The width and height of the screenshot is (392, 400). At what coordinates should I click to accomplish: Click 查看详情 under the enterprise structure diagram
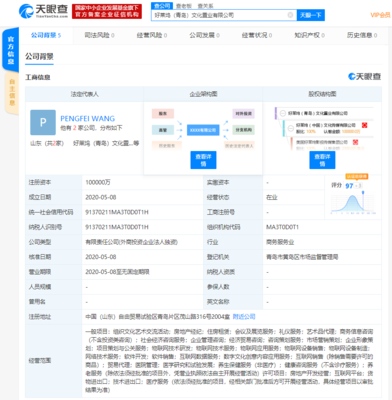pos(203,160)
